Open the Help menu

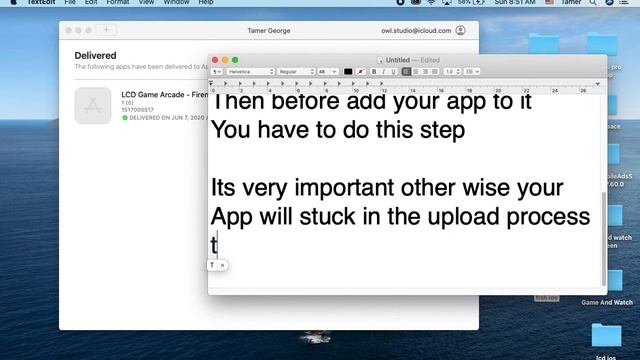(x=206, y=2)
